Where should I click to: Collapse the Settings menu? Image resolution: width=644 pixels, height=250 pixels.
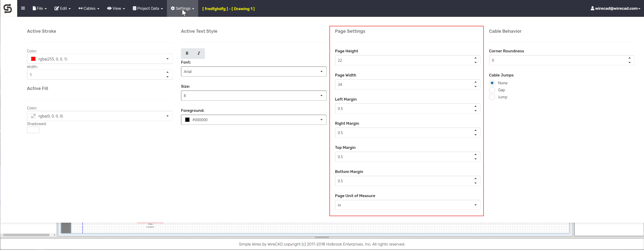pos(182,8)
